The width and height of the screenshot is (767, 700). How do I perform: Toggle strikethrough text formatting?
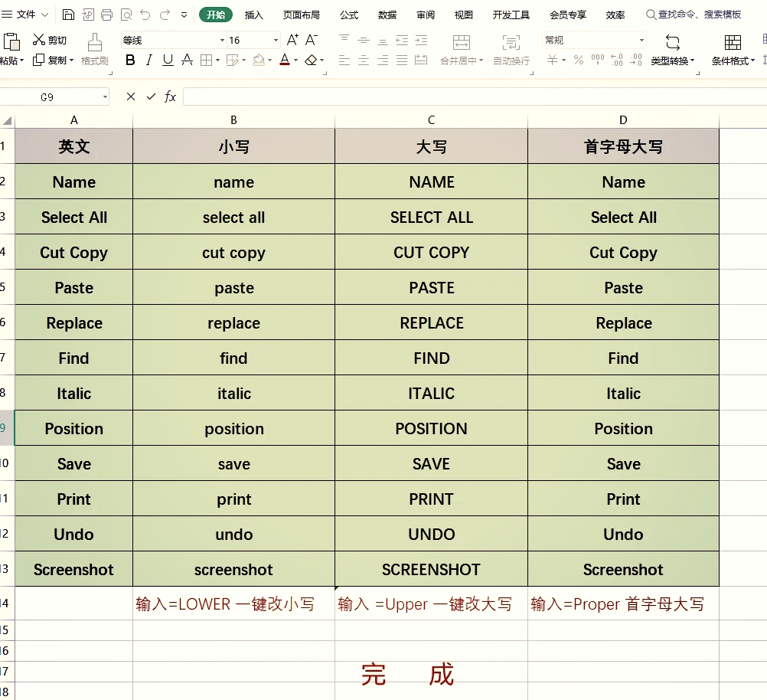pyautogui.click(x=187, y=61)
